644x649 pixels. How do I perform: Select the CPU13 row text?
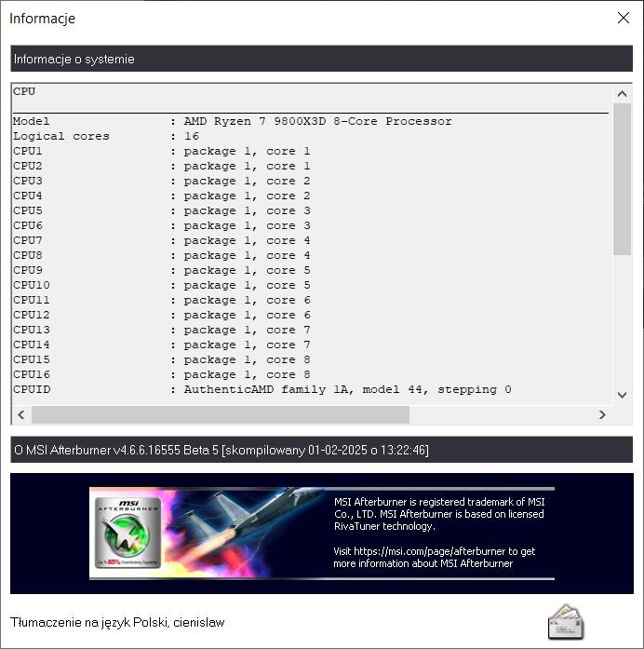161,330
